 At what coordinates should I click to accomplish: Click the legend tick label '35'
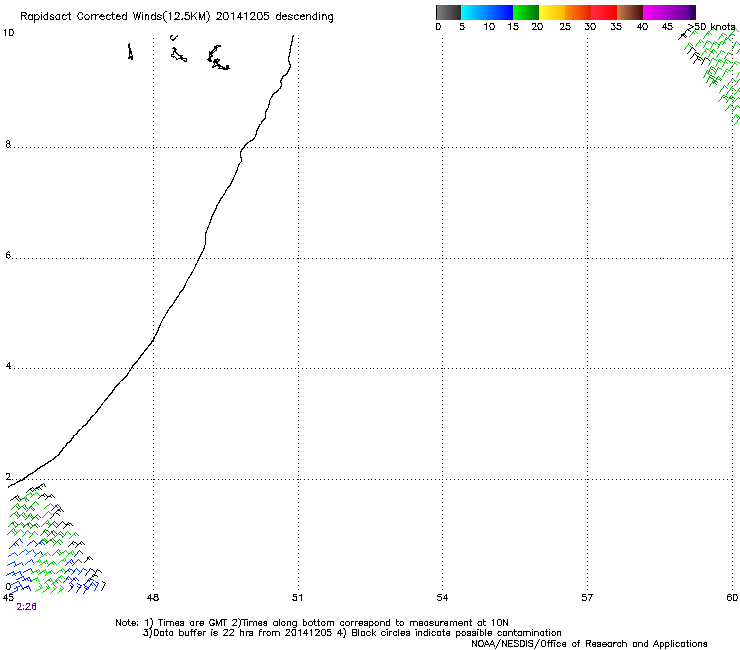click(x=616, y=27)
